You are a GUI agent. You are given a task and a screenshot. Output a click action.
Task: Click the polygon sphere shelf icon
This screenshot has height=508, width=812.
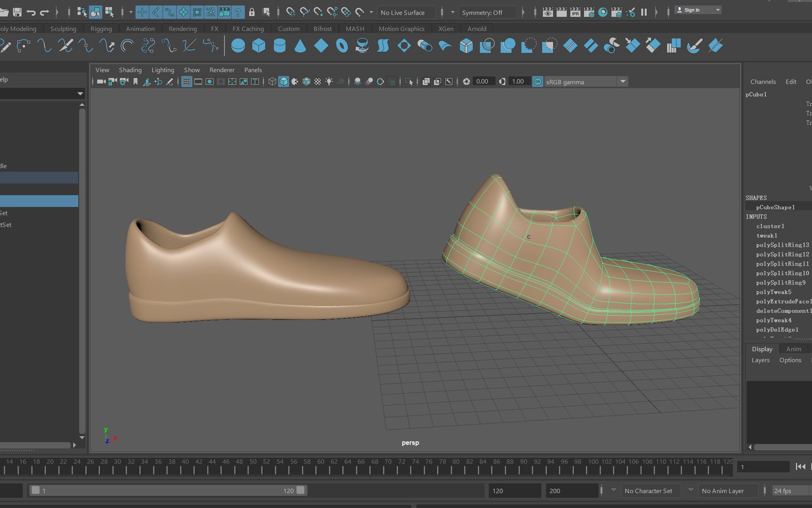pos(238,46)
